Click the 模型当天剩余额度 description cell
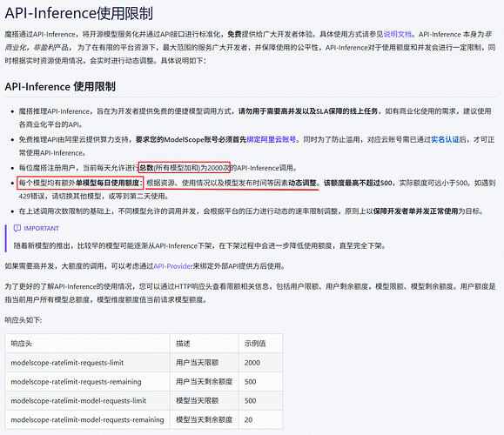This screenshot has height=435, width=504. pyautogui.click(x=204, y=419)
